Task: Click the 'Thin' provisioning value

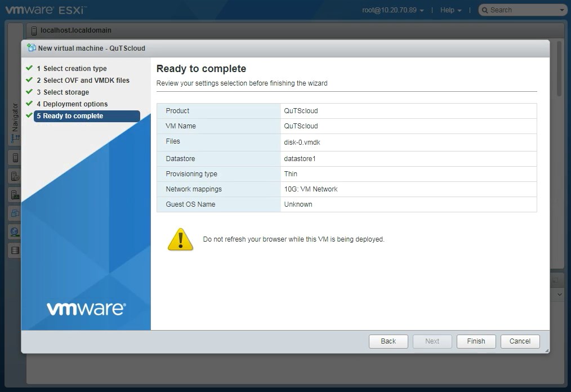Action: point(291,174)
